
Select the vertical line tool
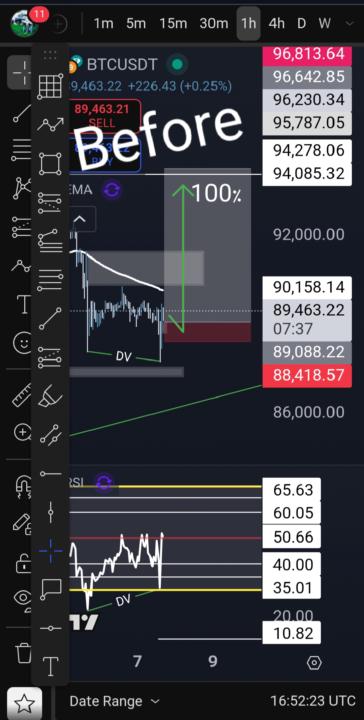pos(50,512)
